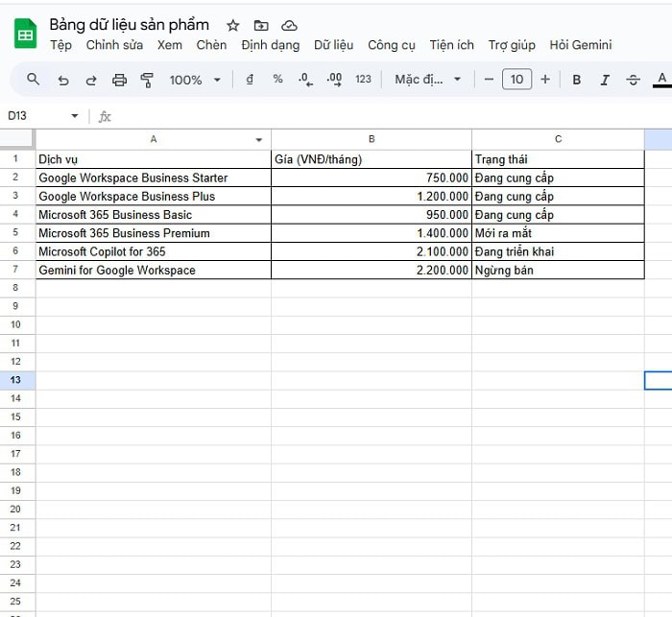Select cell Microsoft 365 Business Premium
The image size is (672, 617).
click(x=154, y=233)
